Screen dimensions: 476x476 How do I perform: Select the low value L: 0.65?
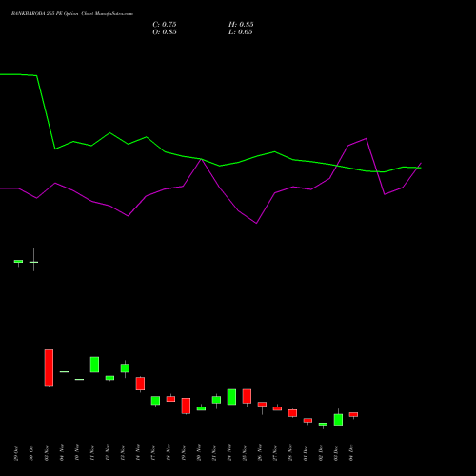pos(241,32)
